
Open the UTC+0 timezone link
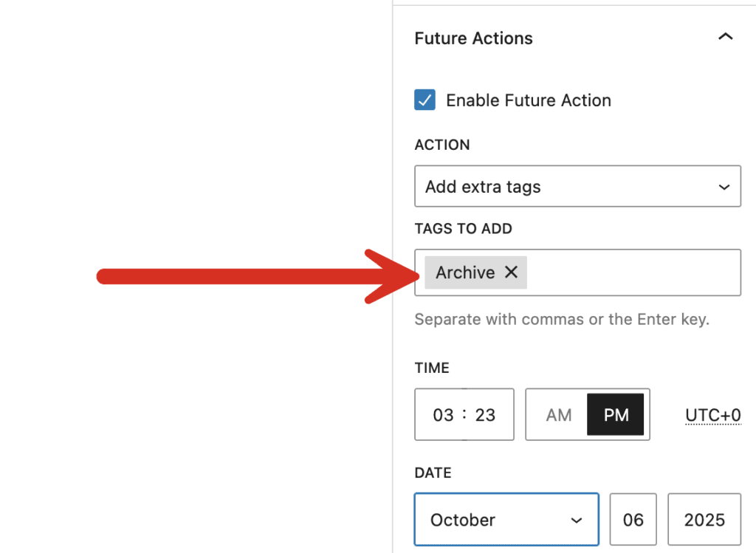coord(712,414)
